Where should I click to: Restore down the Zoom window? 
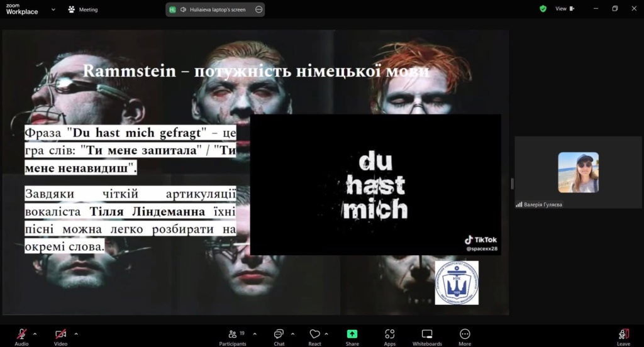coord(615,9)
